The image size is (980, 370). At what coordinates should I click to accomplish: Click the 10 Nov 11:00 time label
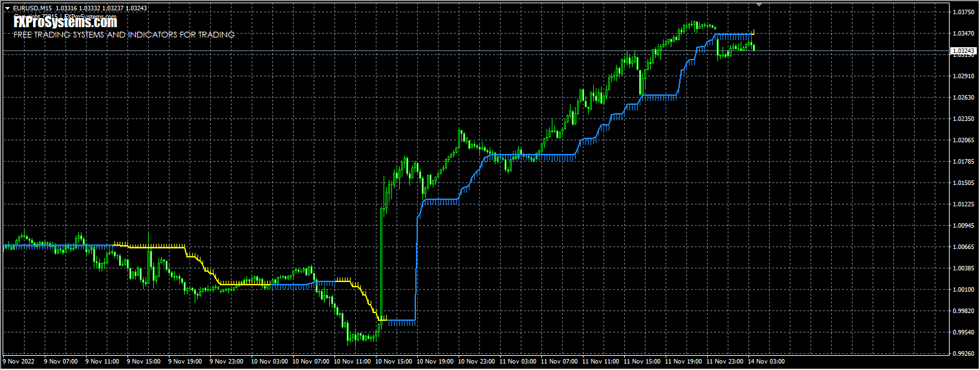pyautogui.click(x=353, y=362)
